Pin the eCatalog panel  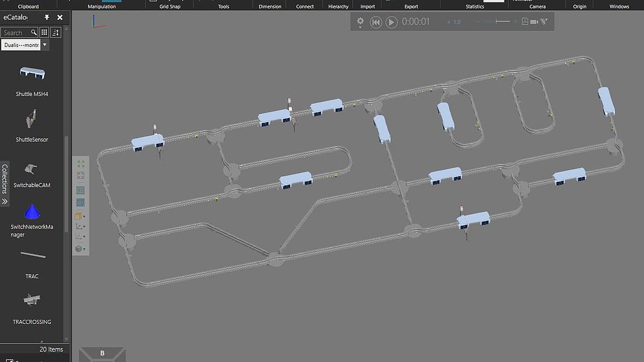pos(47,17)
